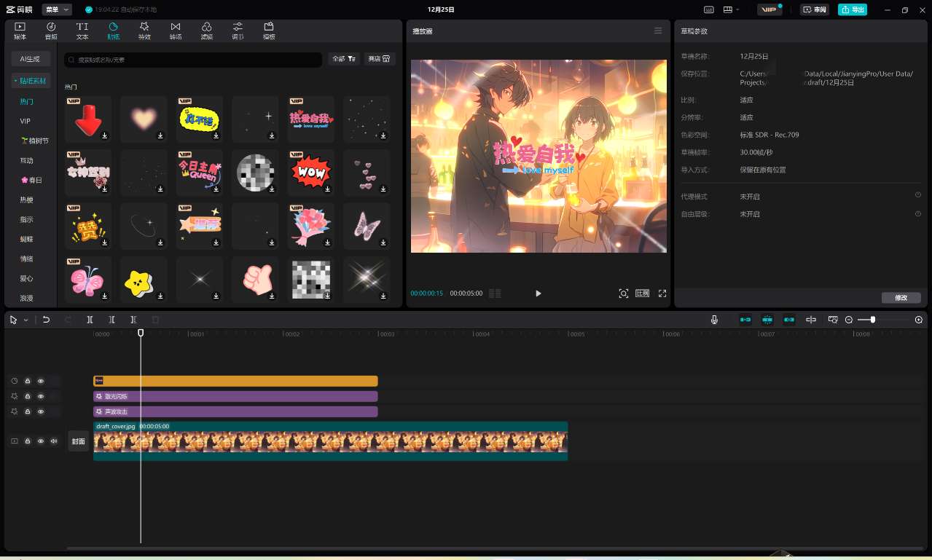Click the fullscreen preview icon
Viewport: 932px width, 560px height.
click(x=662, y=293)
